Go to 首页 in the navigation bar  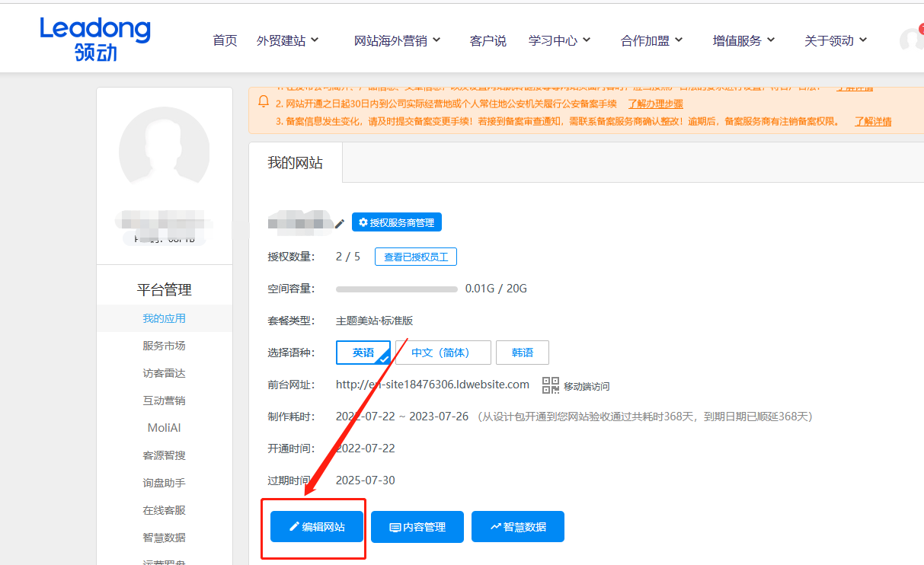point(225,40)
